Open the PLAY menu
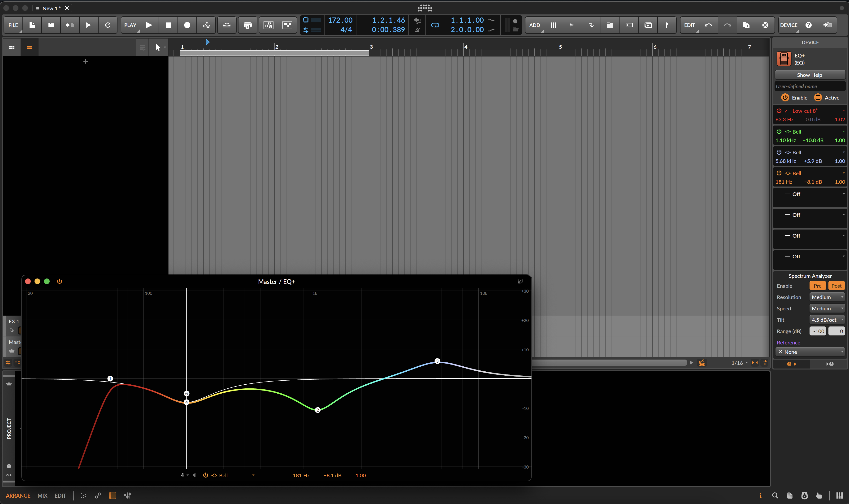 click(x=130, y=25)
